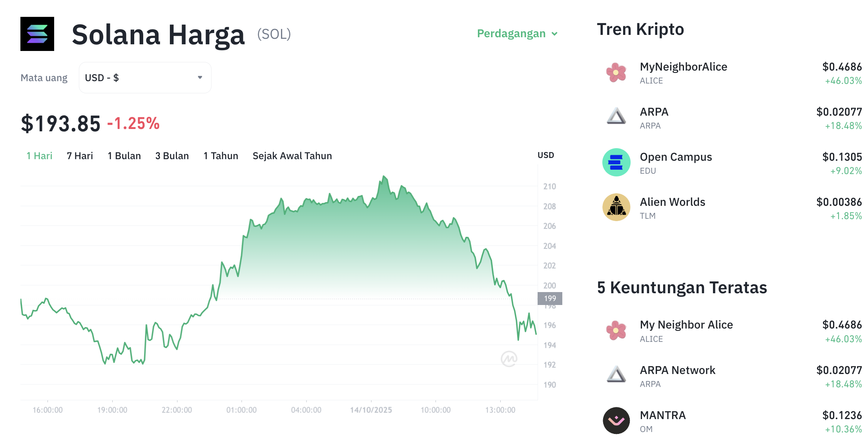Show the 1 Bulan price range
Viewport: 868px width, 443px height.
click(x=124, y=156)
